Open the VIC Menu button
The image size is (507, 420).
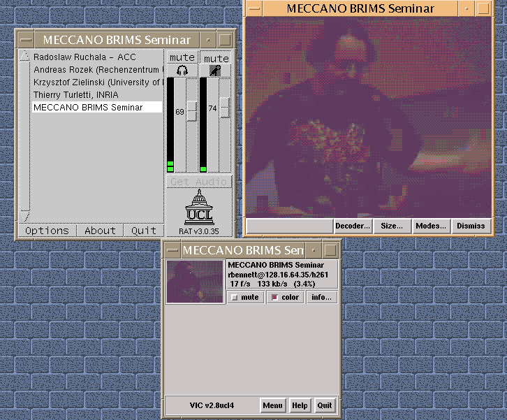(x=272, y=405)
